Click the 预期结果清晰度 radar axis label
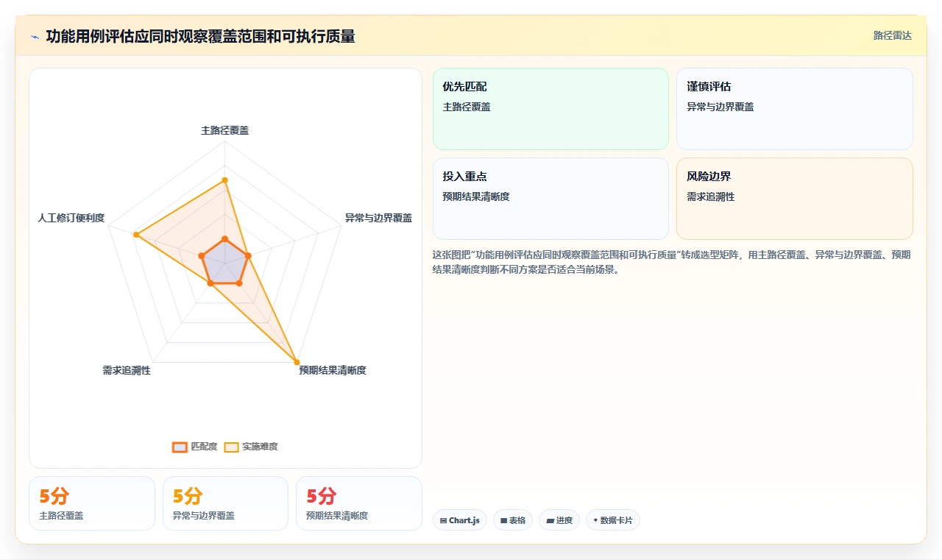Image resolution: width=942 pixels, height=560 pixels. click(x=333, y=370)
